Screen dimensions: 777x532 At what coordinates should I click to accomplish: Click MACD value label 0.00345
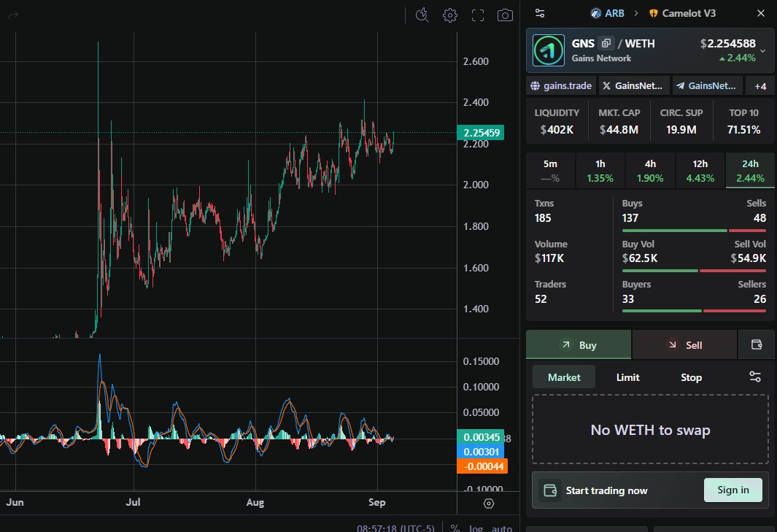[481, 437]
